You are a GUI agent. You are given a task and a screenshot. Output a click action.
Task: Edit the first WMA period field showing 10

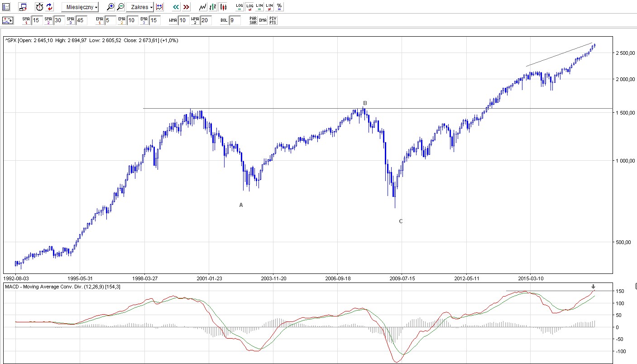click(x=184, y=20)
